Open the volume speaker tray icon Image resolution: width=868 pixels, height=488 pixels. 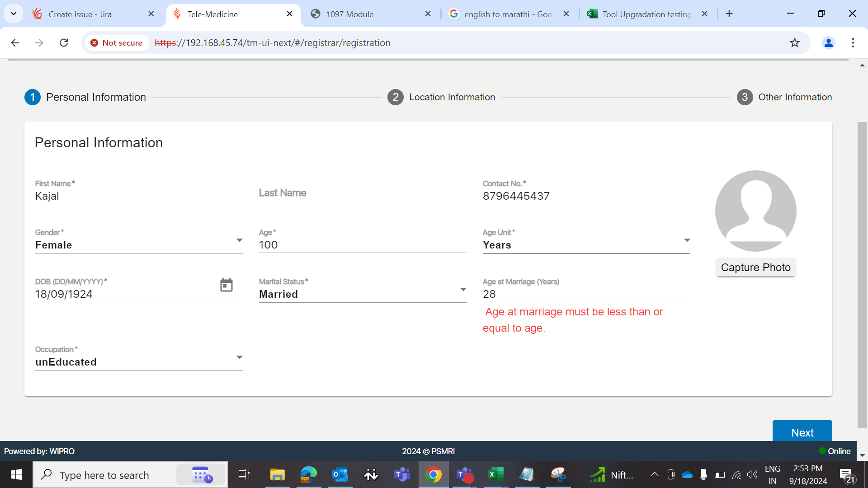(x=752, y=474)
